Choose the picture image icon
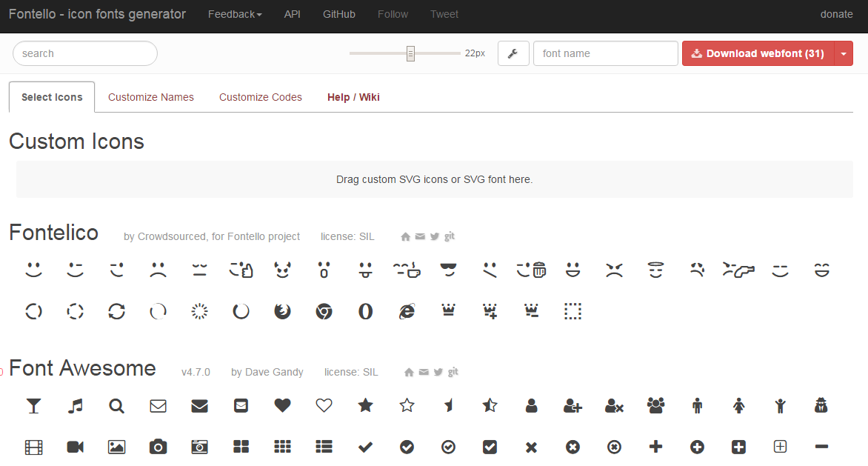 [117, 447]
